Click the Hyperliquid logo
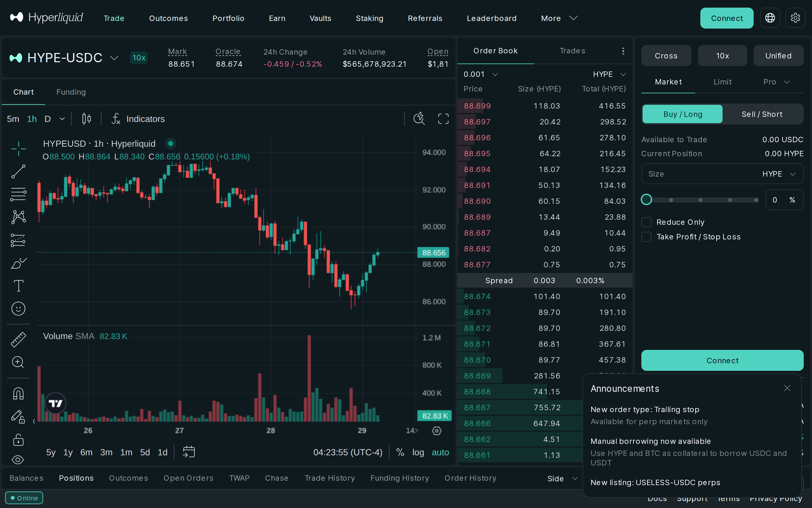 [46, 17]
